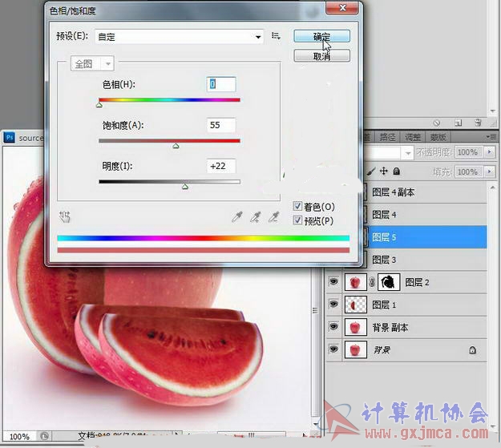Open the 预设 preset dropdown
501x448 pixels.
coord(258,37)
